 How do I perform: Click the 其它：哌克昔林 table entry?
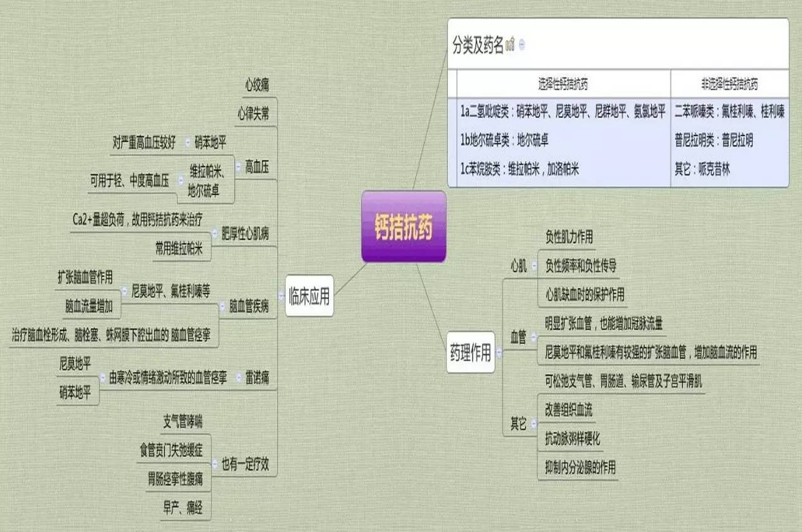coord(702,169)
